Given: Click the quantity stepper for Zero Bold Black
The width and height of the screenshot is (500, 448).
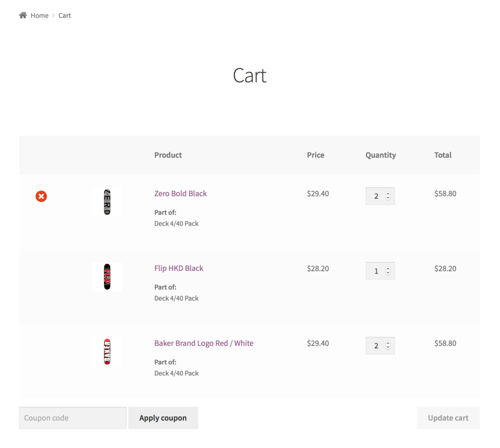Looking at the screenshot, I should tap(388, 196).
